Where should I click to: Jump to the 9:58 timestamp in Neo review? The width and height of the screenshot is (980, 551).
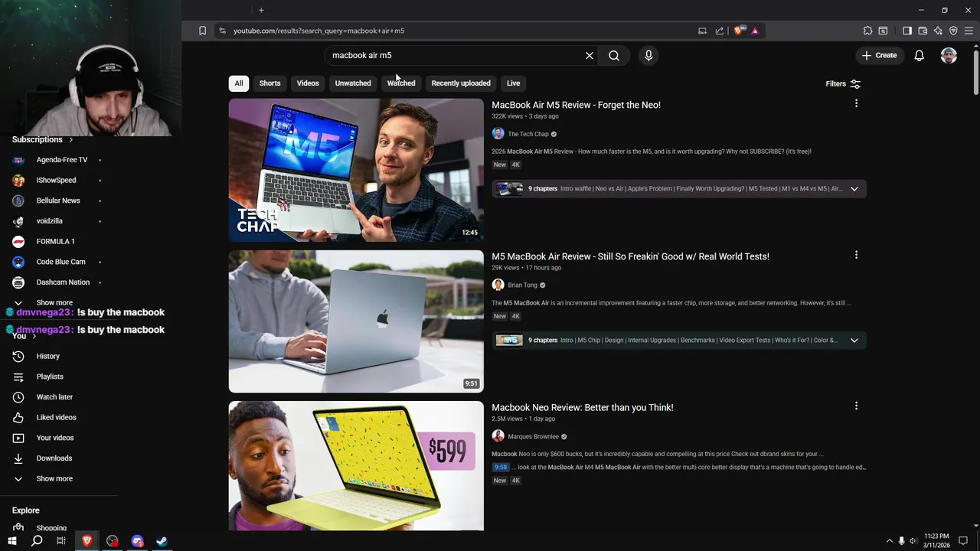point(501,467)
